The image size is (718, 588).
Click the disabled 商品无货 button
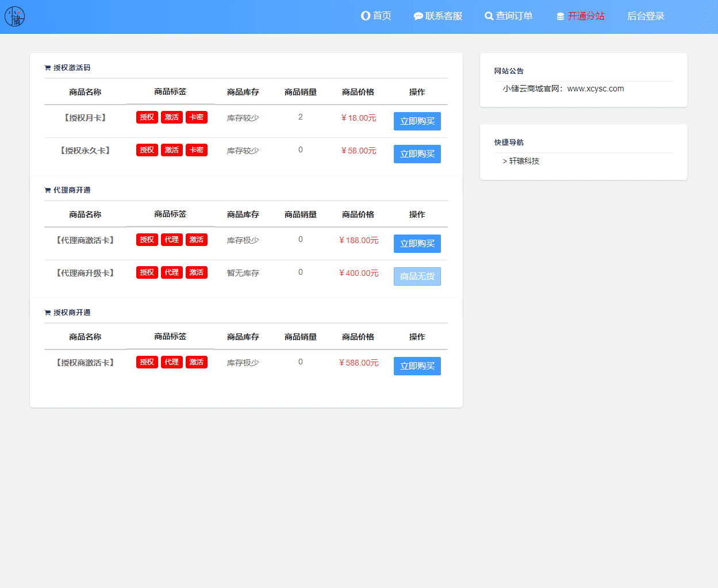417,276
